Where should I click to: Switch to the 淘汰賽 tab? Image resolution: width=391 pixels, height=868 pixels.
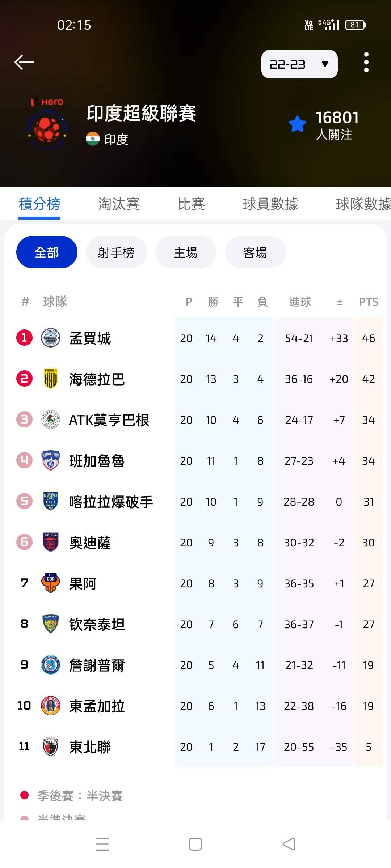[119, 204]
